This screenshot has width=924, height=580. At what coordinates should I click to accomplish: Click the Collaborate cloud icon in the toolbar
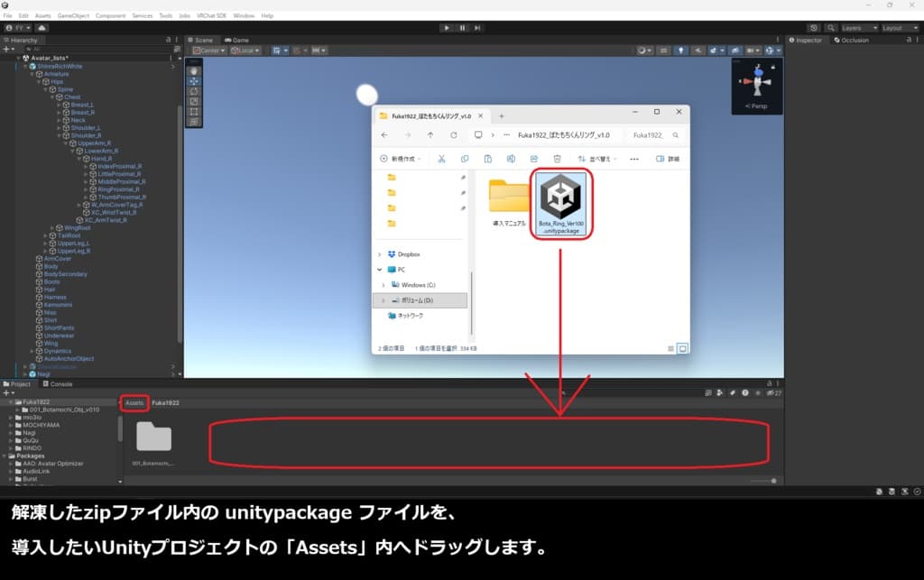40,27
